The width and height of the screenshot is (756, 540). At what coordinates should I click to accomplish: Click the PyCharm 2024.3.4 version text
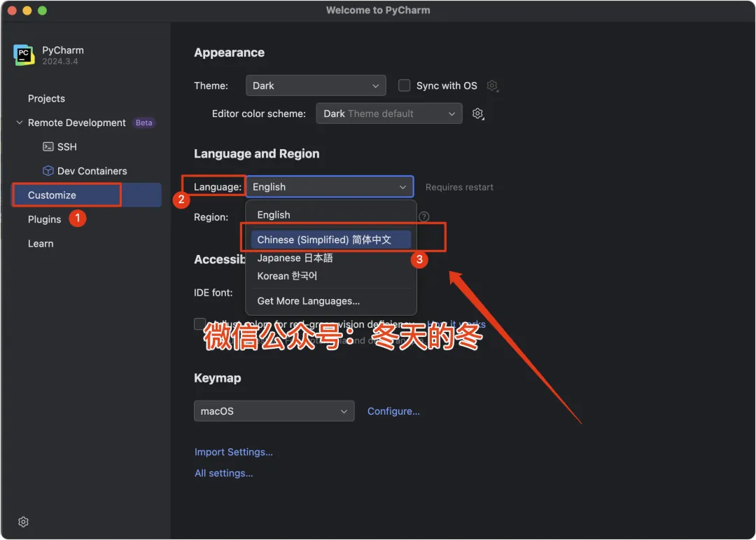point(59,62)
